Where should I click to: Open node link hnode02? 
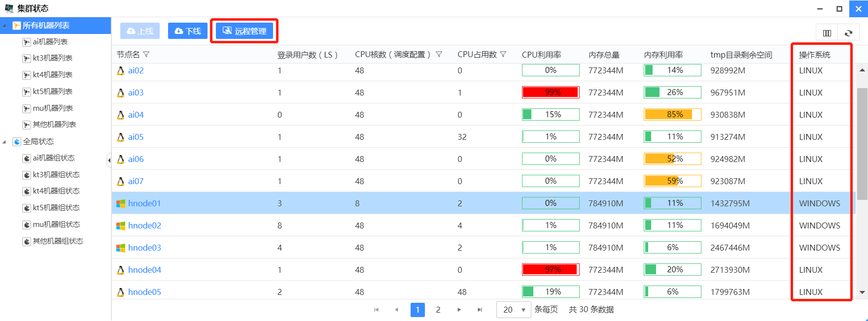tap(144, 225)
